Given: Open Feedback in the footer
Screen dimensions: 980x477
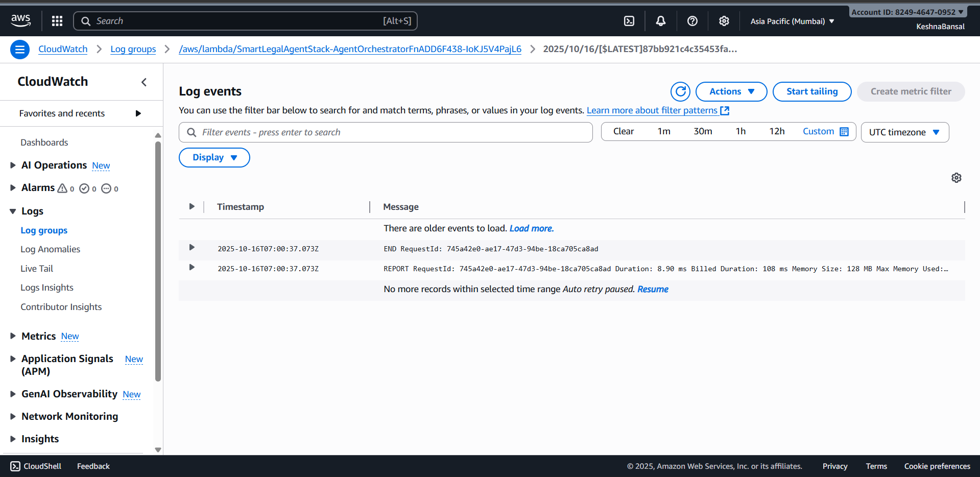Looking at the screenshot, I should point(93,466).
